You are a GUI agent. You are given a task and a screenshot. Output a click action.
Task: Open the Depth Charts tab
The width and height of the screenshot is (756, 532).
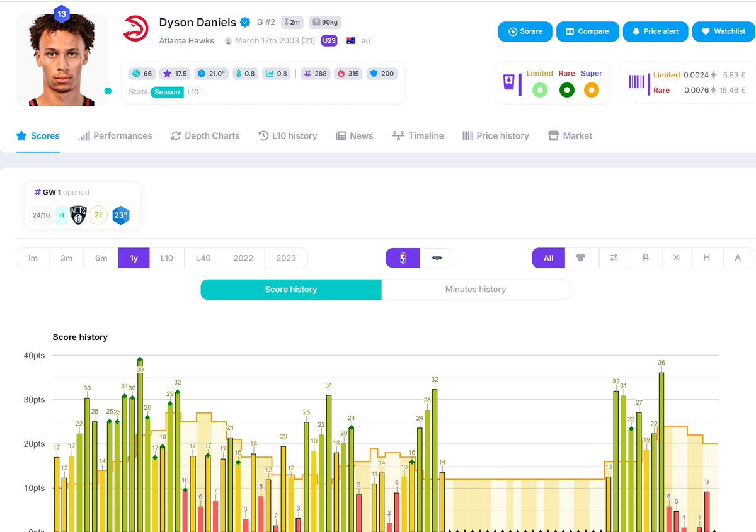click(x=205, y=136)
